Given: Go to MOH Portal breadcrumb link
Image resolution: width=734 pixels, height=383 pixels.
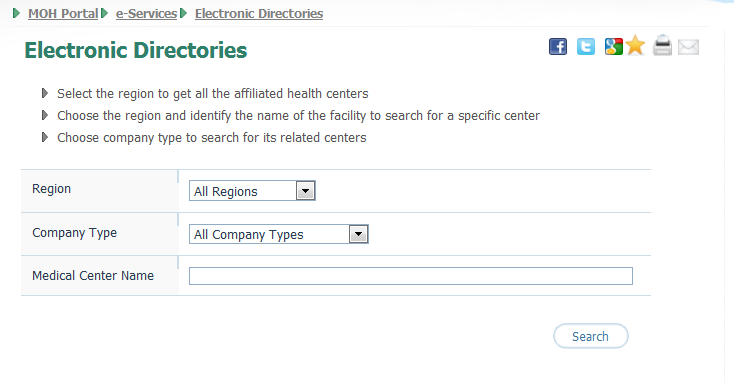Looking at the screenshot, I should tap(63, 14).
